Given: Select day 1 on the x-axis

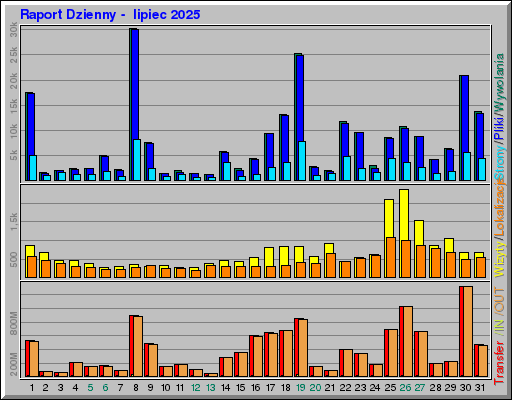Looking at the screenshot, I should coord(32,388).
